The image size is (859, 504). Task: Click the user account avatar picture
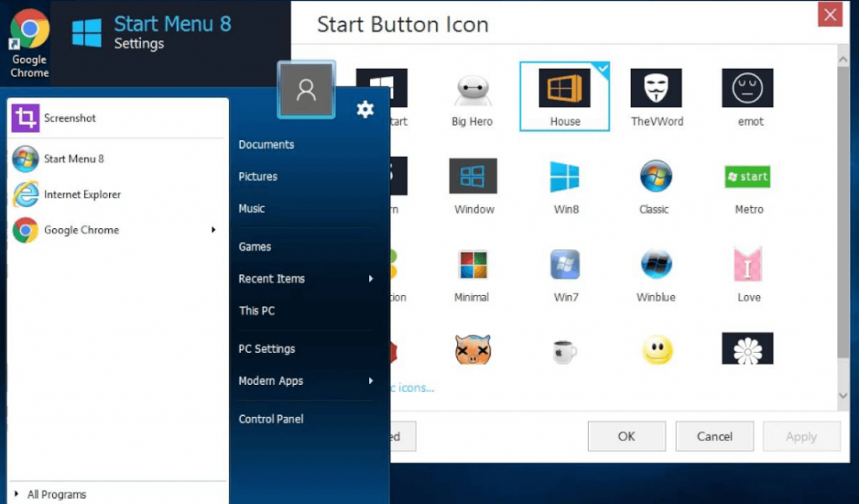306,90
